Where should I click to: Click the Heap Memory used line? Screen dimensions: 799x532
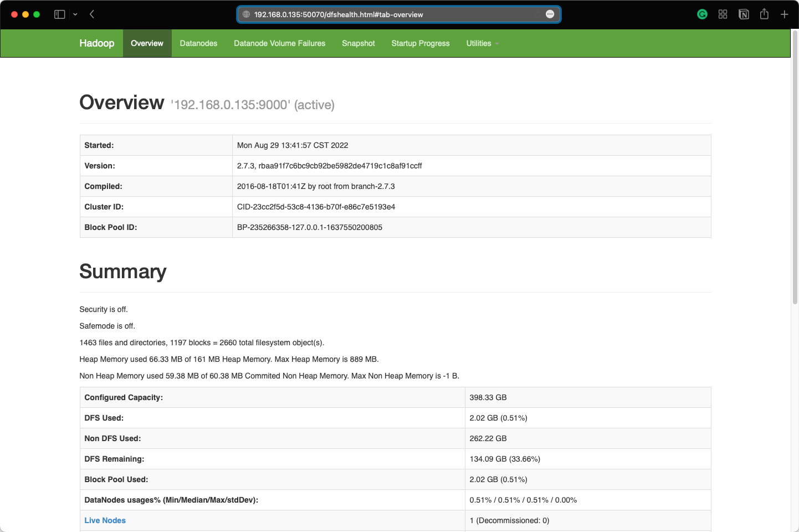pyautogui.click(x=229, y=359)
